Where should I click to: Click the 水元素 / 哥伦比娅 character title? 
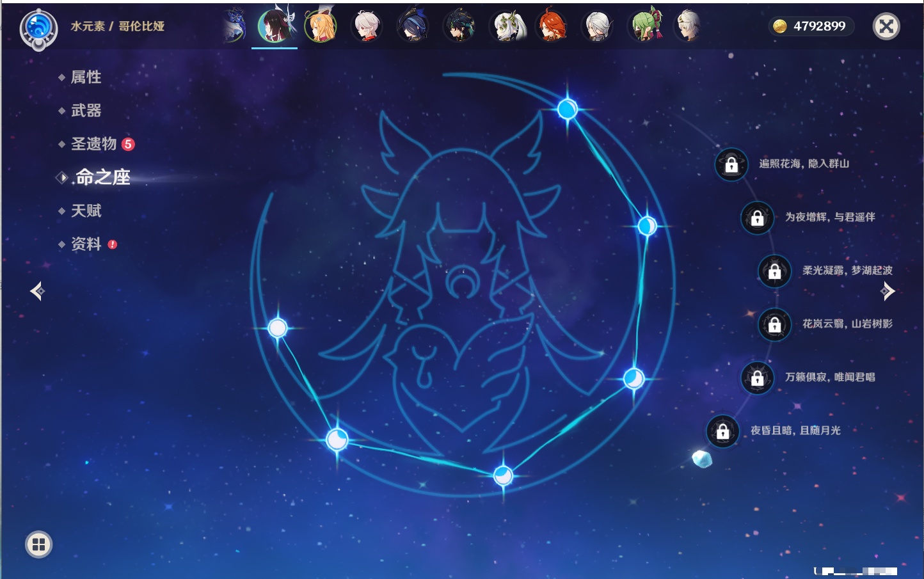[117, 26]
